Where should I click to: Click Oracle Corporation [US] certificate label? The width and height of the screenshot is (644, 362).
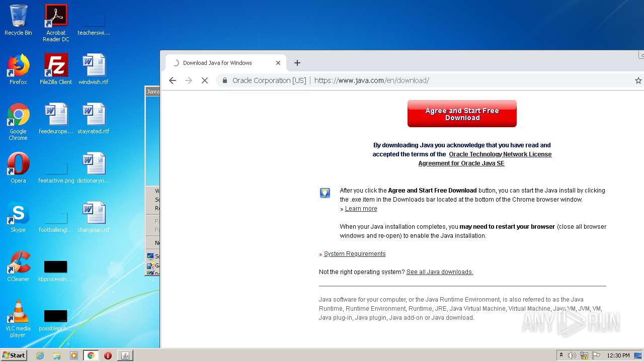coord(269,80)
